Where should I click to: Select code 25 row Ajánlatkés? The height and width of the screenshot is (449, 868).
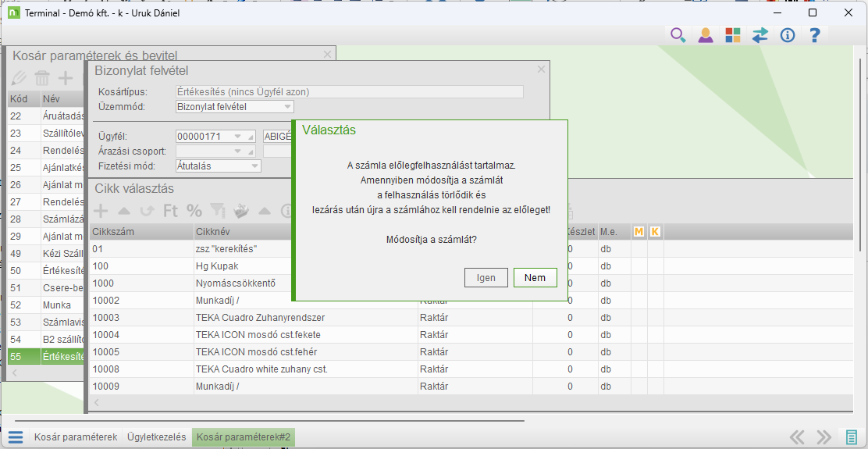(46, 167)
